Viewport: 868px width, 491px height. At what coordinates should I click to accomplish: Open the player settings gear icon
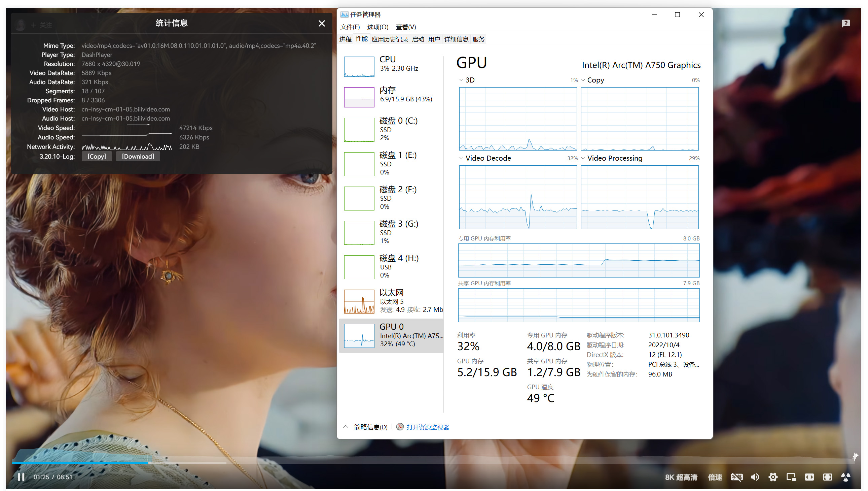click(773, 477)
